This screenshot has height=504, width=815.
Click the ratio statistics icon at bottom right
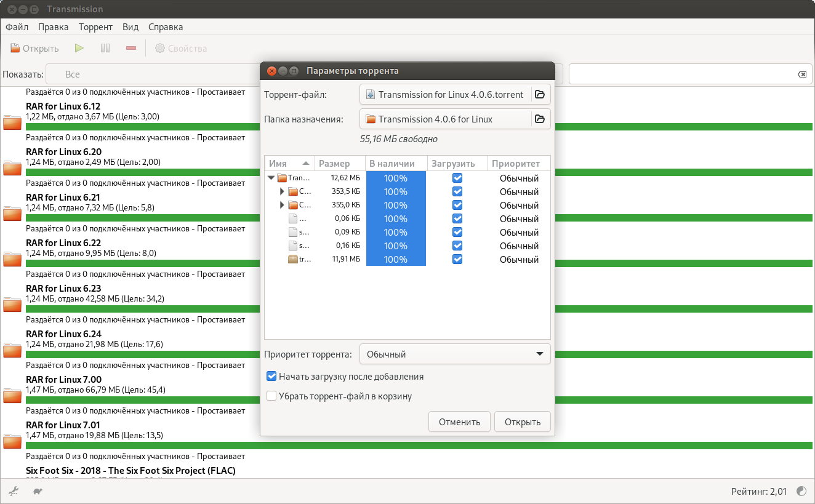tap(801, 491)
